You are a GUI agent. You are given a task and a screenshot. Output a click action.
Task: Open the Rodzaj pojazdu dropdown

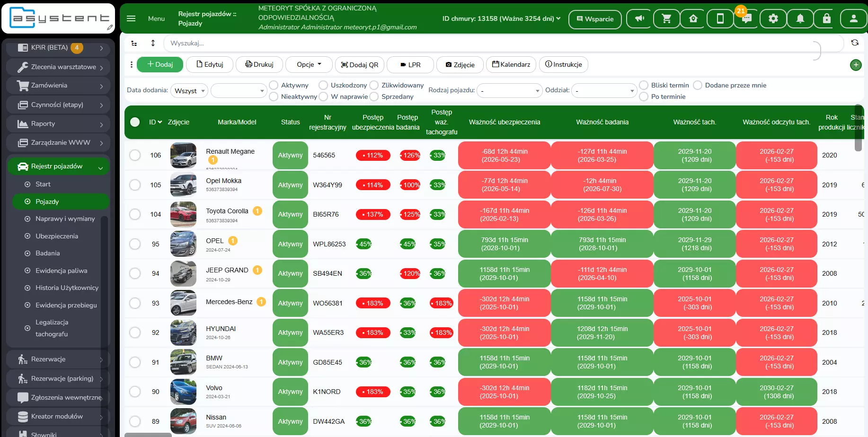(509, 91)
